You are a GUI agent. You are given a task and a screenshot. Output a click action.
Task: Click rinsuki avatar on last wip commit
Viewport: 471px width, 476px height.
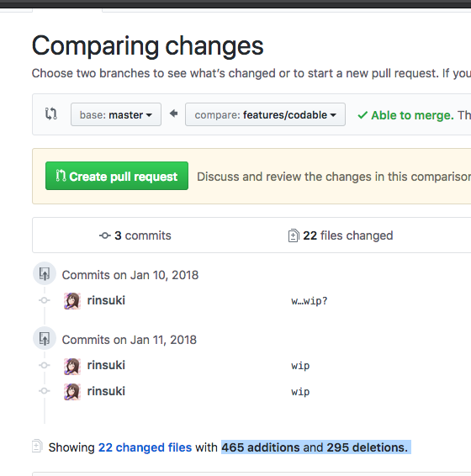72,392
